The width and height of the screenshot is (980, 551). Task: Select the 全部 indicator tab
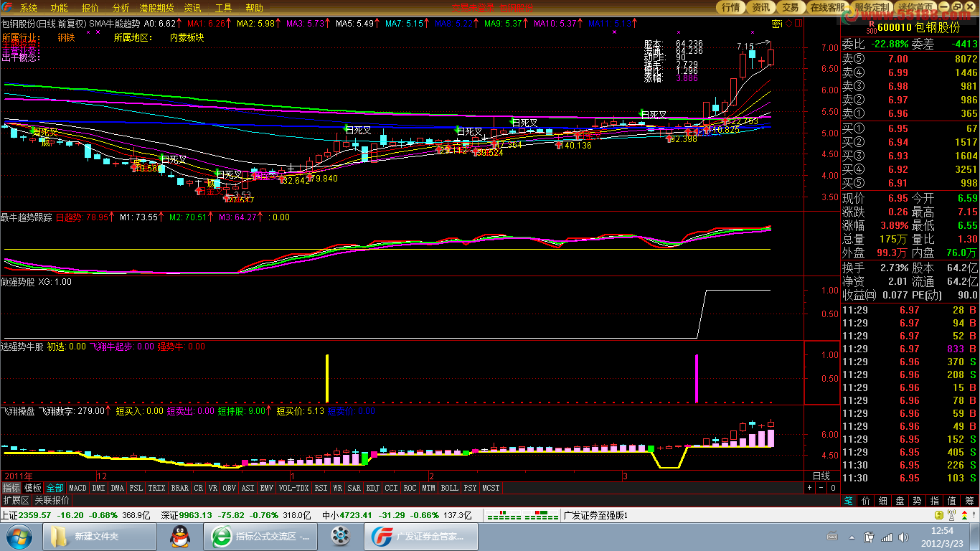pyautogui.click(x=55, y=488)
